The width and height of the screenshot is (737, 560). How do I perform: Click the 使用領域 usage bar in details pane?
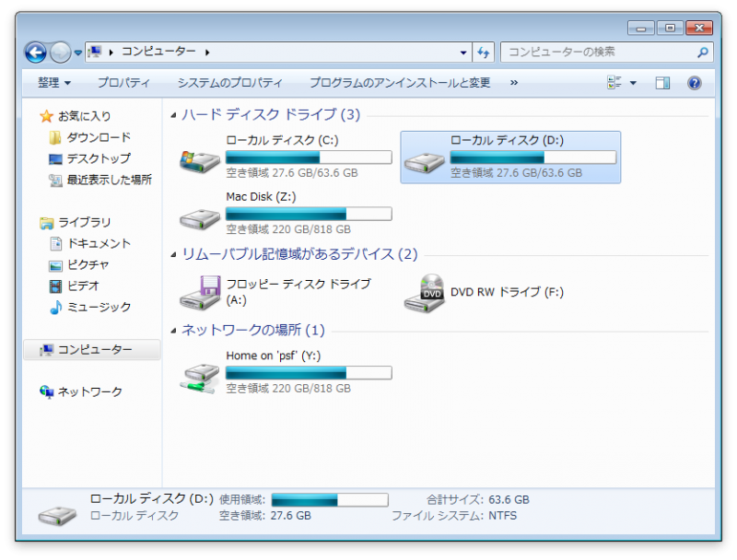330,500
